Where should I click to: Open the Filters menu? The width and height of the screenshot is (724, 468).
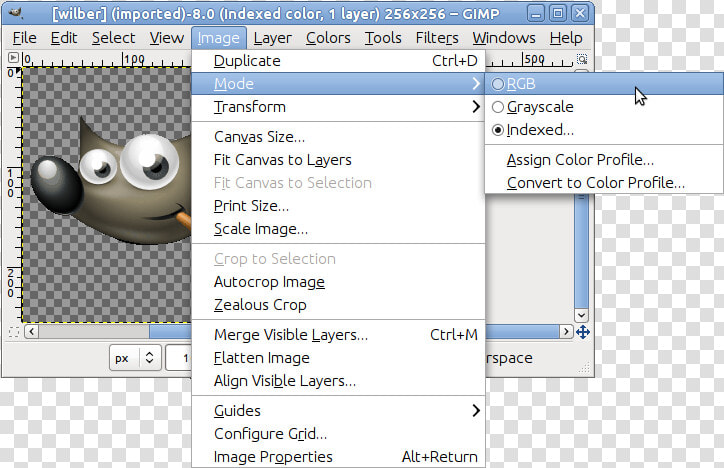[x=437, y=38]
